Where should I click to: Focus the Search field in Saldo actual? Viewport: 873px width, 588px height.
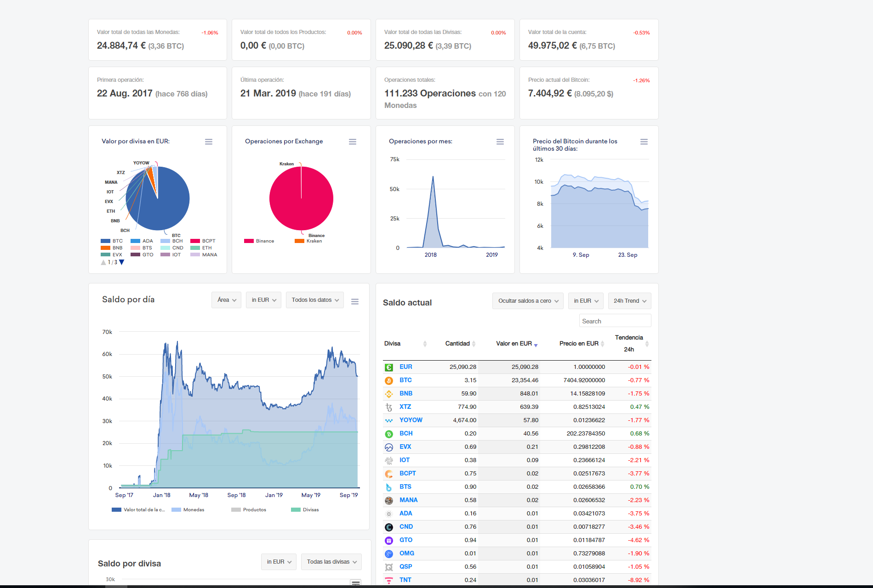[x=615, y=321]
